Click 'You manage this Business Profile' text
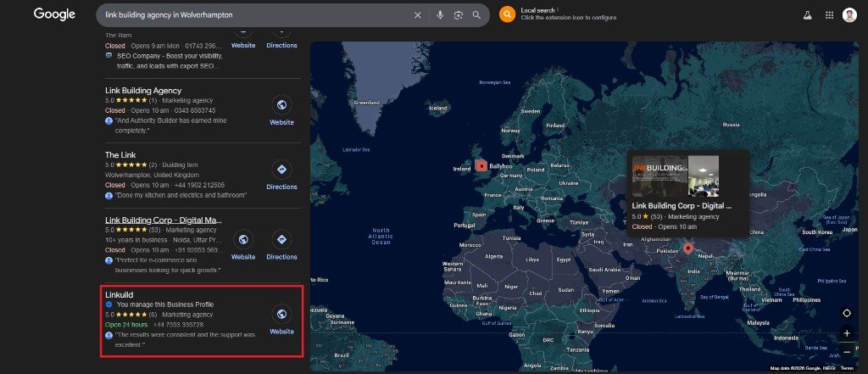The width and height of the screenshot is (868, 374). tap(165, 304)
